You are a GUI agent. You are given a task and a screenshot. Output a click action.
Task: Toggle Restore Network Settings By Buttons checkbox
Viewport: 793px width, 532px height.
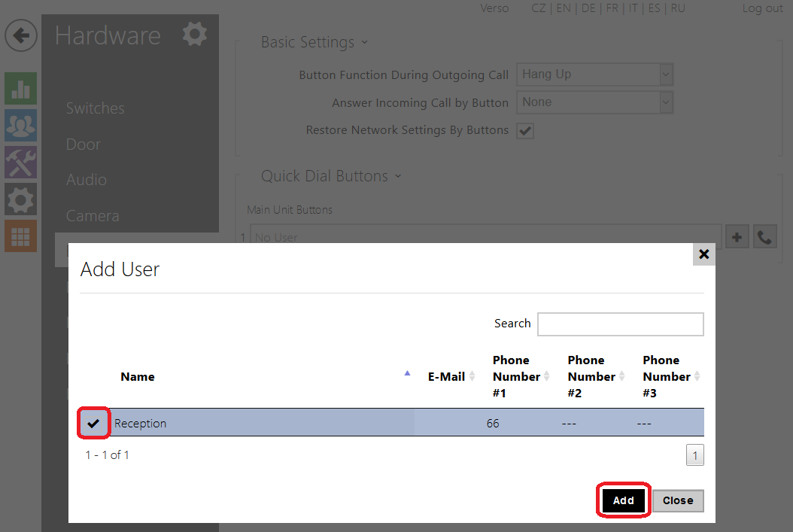pos(525,131)
